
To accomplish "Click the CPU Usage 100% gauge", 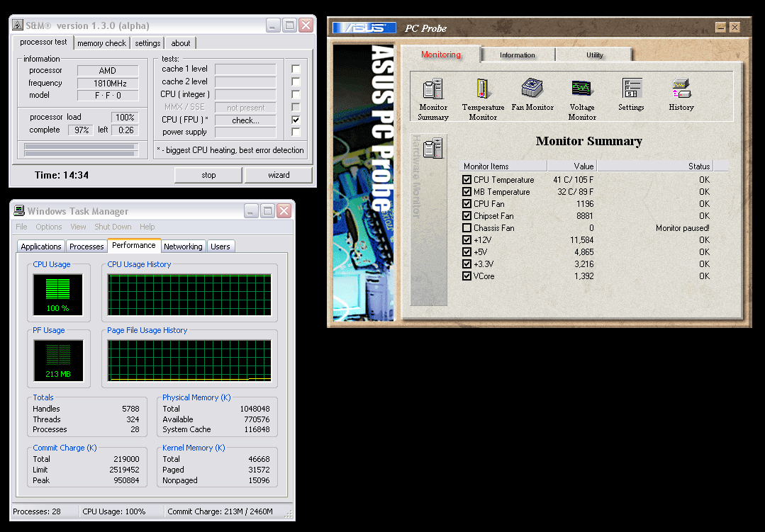I will click(57, 295).
